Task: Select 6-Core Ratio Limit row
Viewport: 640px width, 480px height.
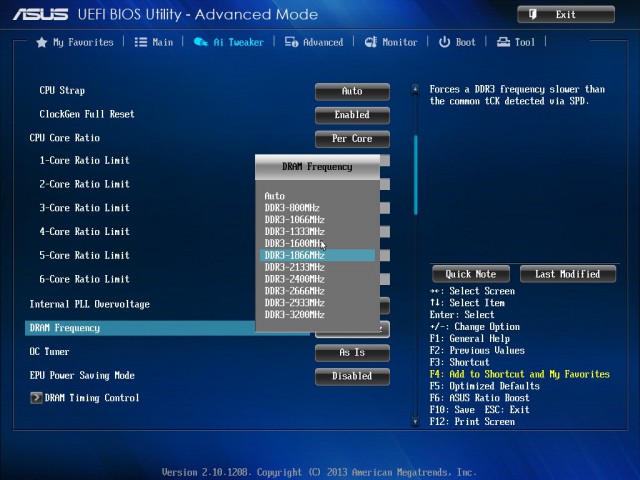Action: tap(84, 279)
